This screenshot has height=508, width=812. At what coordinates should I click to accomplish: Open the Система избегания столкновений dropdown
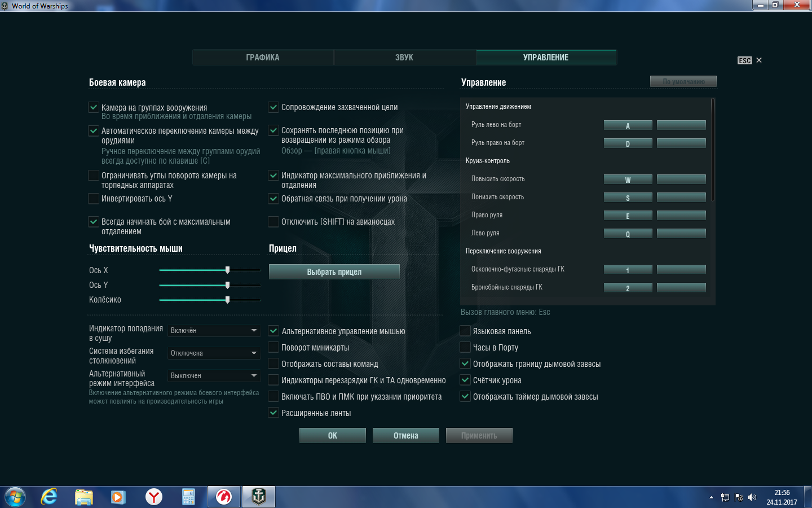tap(214, 353)
